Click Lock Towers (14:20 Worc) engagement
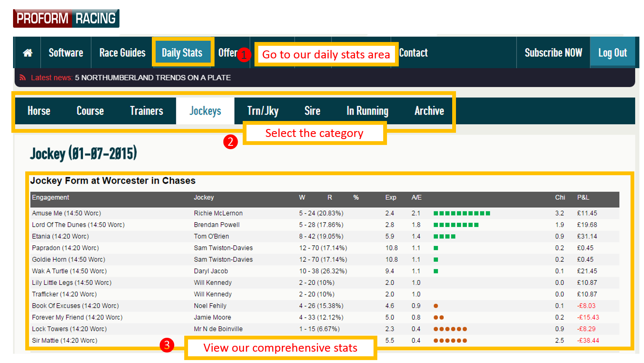The height and width of the screenshot is (363, 644). coord(69,329)
